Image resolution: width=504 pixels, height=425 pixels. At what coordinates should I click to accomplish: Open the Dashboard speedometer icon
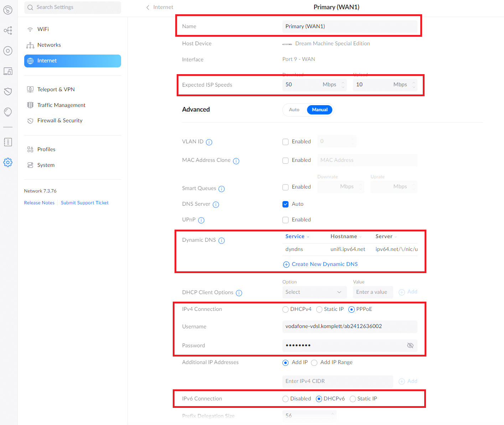point(8,10)
